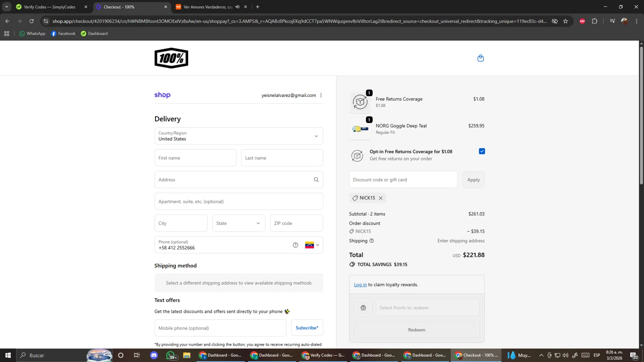Reload the page with browser refresh button
Screen dimensions: 644x362
[x=31, y=21]
